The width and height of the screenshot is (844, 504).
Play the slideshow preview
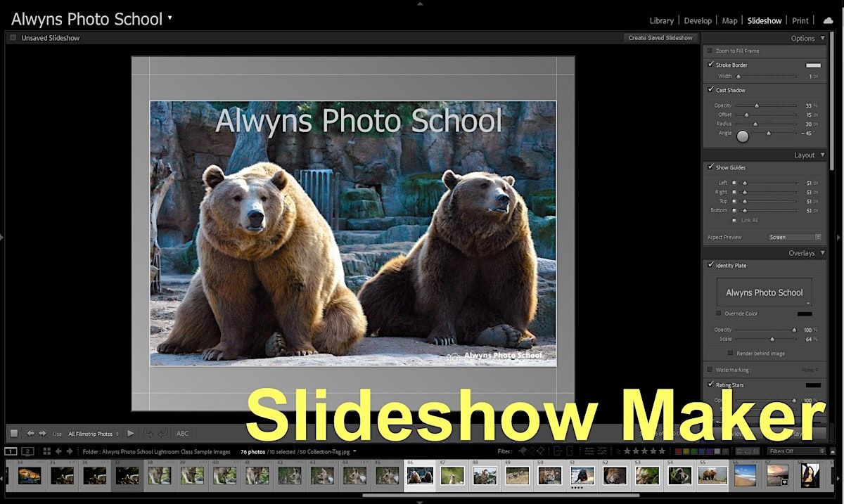coord(131,434)
